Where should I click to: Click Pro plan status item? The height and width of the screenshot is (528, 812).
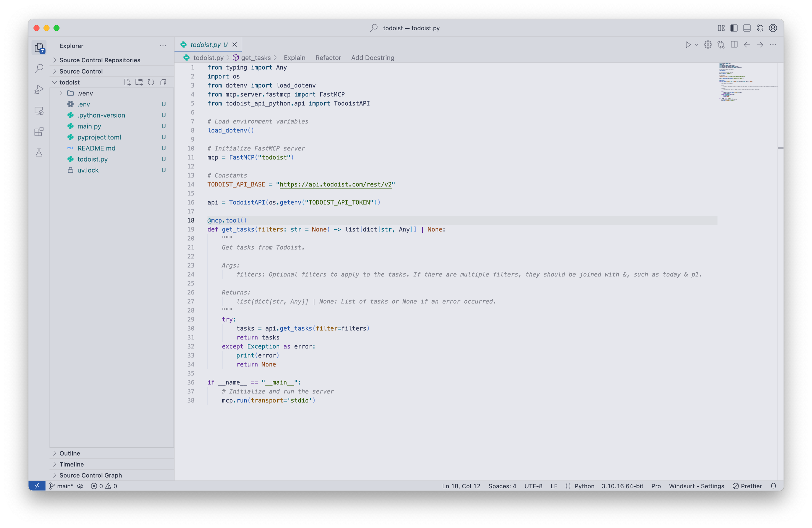656,486
